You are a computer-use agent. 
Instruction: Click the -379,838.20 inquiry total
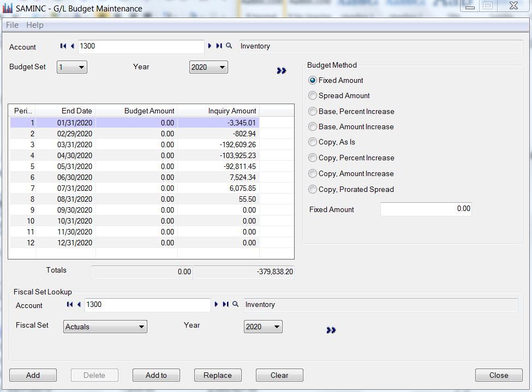244,272
